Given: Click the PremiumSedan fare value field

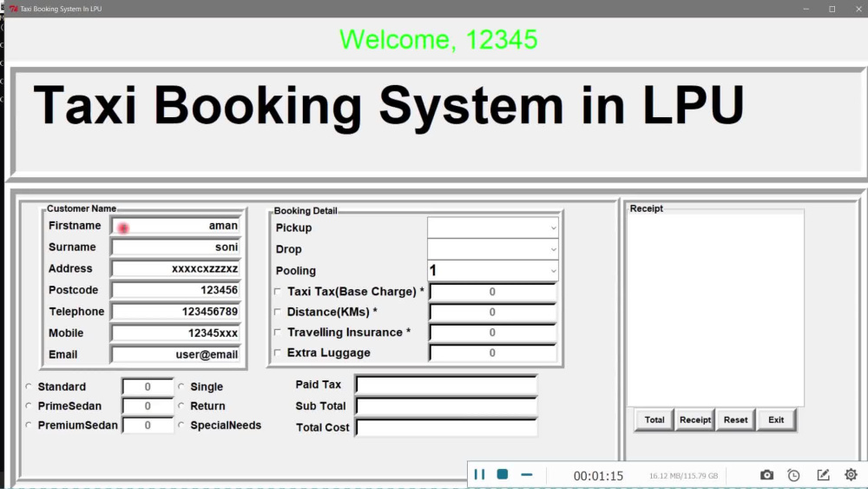Looking at the screenshot, I should 148,426.
